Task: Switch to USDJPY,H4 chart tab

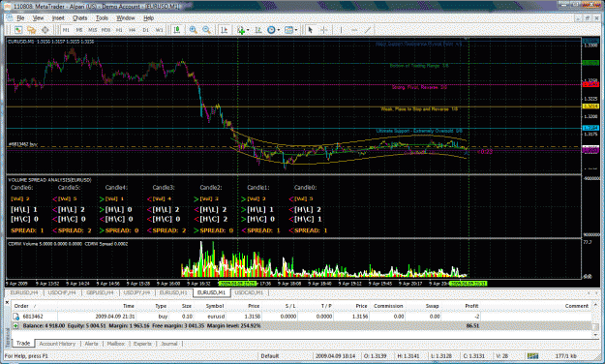Action: [137, 293]
